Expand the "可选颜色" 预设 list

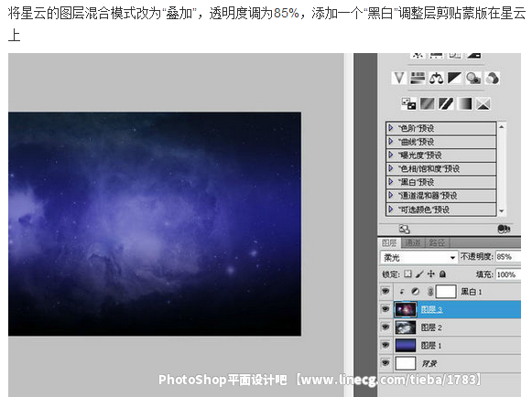tap(391, 209)
